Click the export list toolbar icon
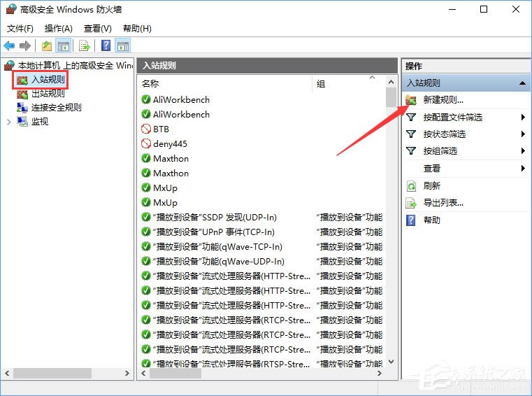532x396 pixels. (85, 46)
